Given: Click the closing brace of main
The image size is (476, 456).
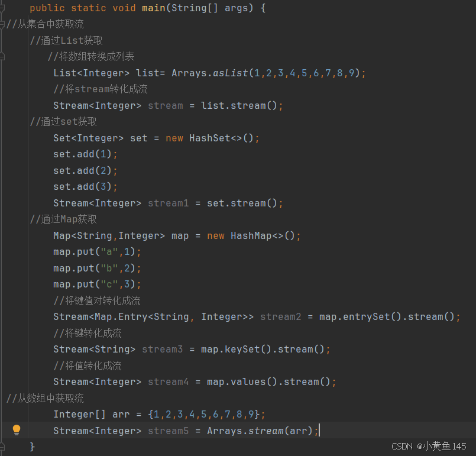Looking at the screenshot, I should [x=33, y=447].
